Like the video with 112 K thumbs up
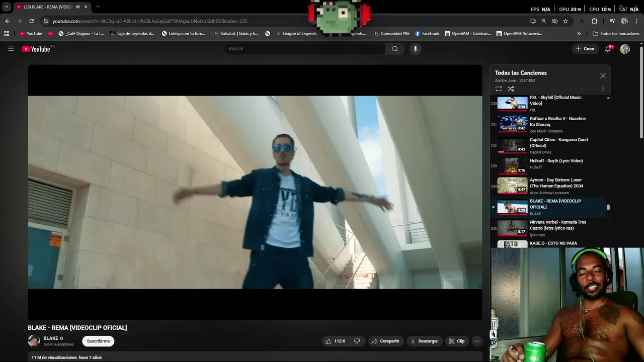 [x=336, y=341]
